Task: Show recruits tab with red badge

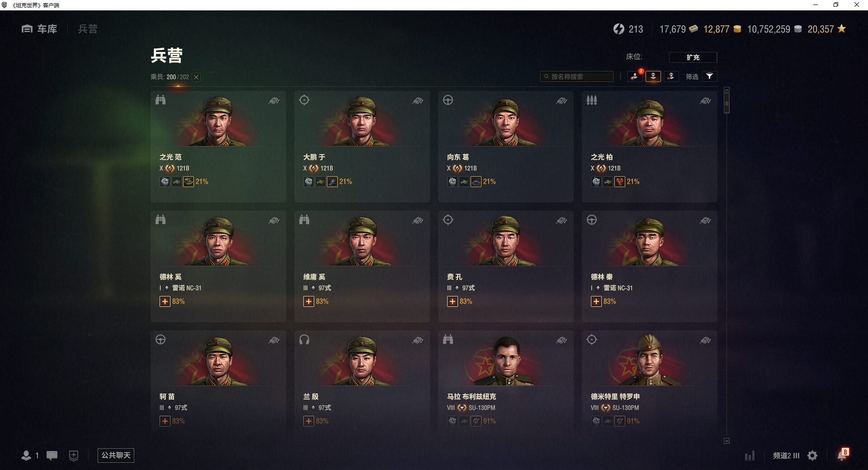Action: tap(635, 76)
